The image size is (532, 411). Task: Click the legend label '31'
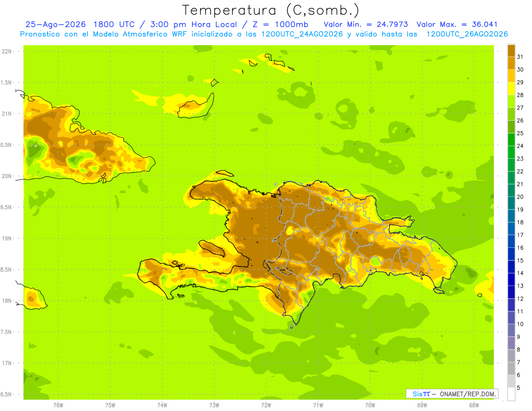520,57
